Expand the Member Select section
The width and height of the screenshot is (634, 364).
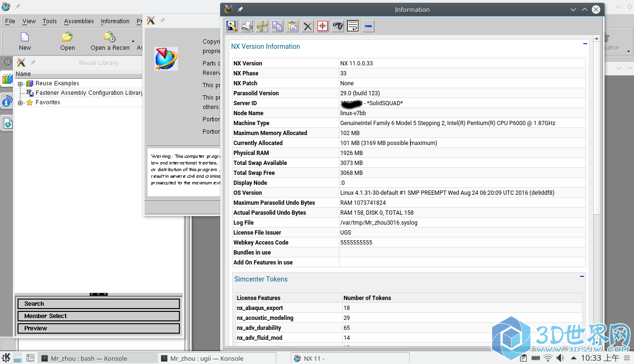pos(99,316)
